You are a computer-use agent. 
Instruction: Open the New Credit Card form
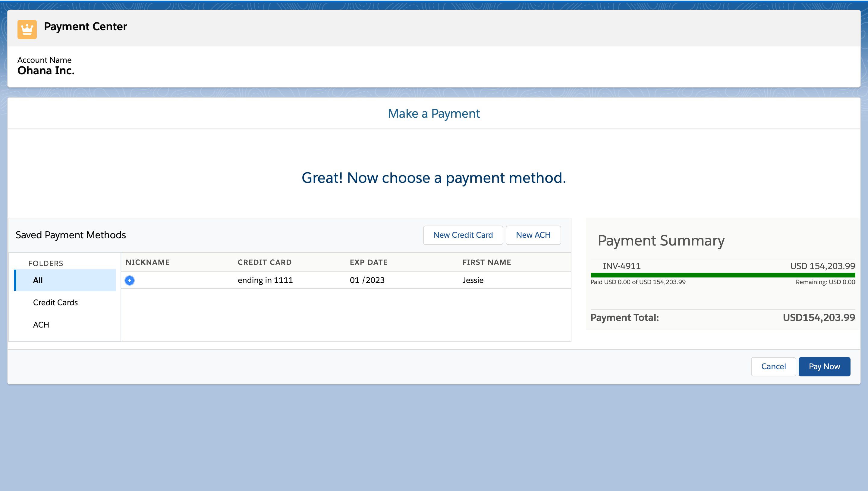[x=463, y=235]
